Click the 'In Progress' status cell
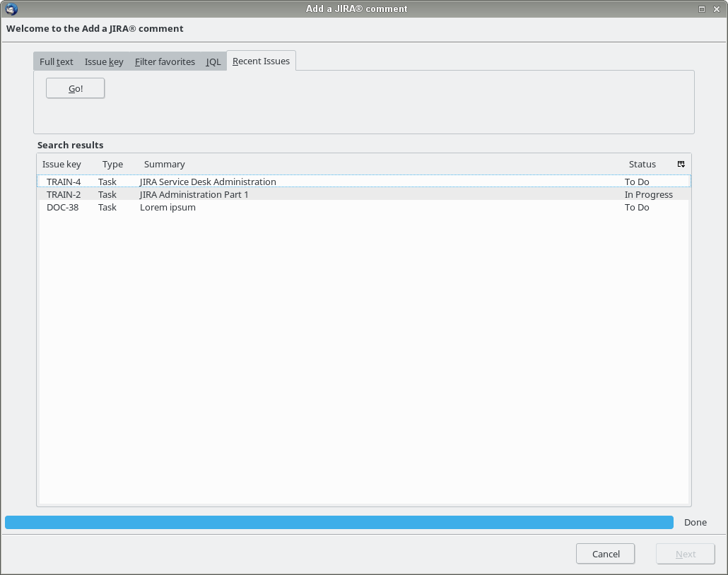Screen dimensions: 728x575 coord(649,194)
